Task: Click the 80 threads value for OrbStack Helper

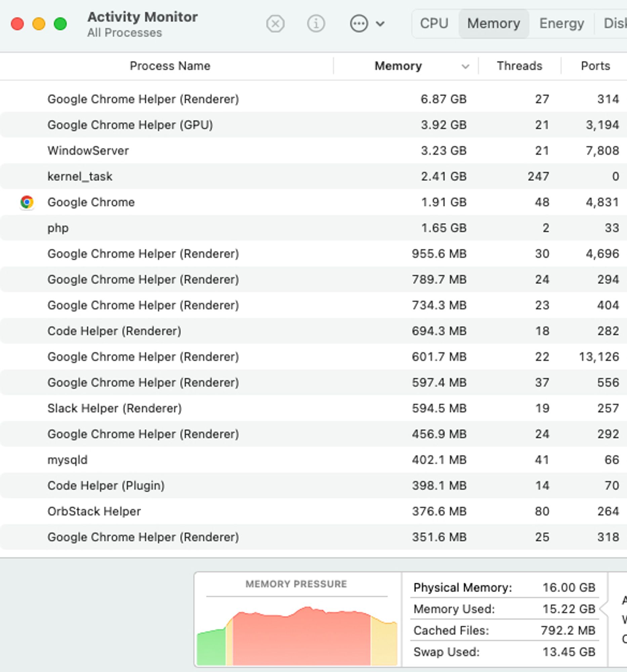Action: click(542, 511)
